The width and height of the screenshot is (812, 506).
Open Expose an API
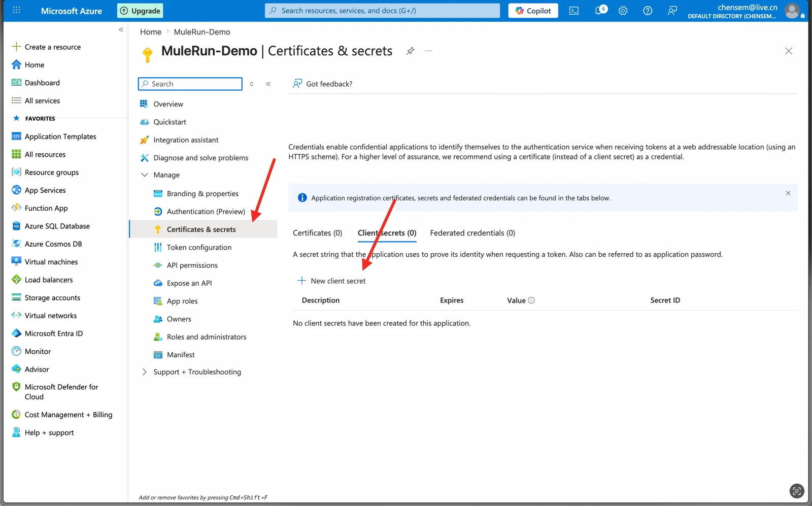coord(189,283)
